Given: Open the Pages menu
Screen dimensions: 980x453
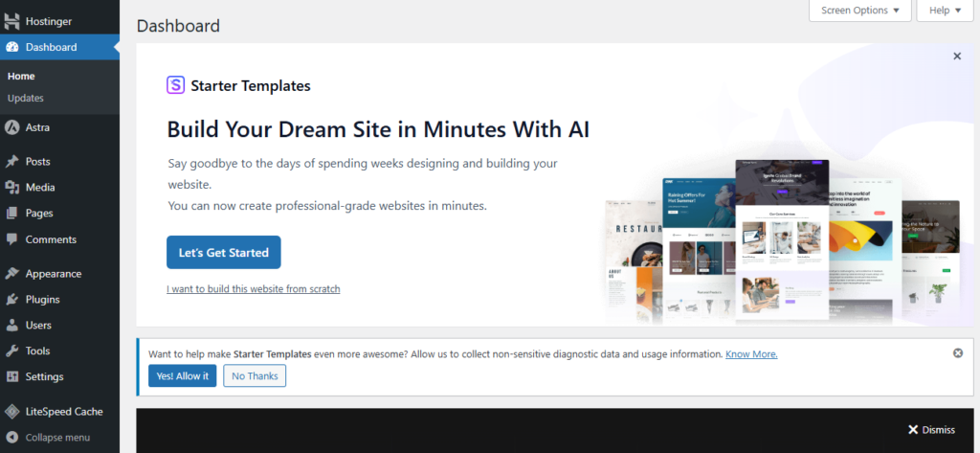Looking at the screenshot, I should coord(60,214).
